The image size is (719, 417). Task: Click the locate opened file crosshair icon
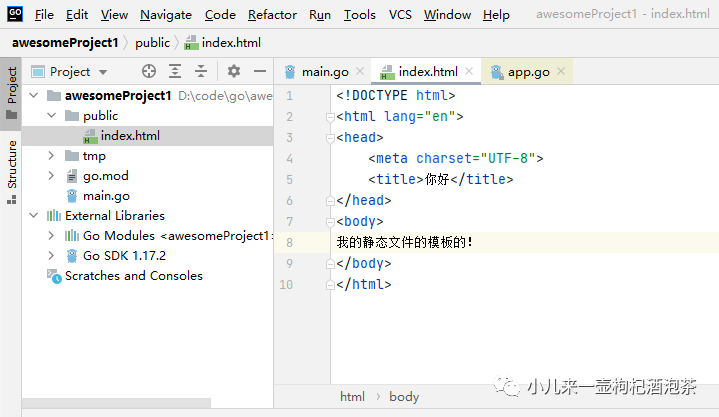point(149,71)
